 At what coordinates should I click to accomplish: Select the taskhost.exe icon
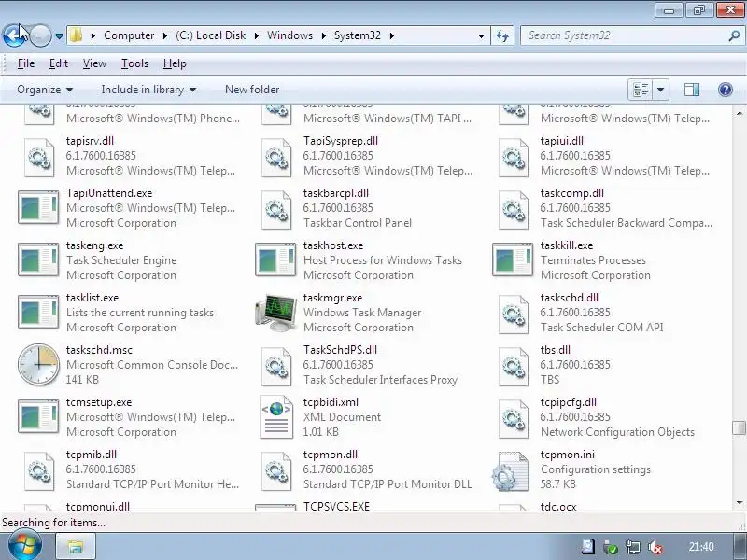pos(275,260)
